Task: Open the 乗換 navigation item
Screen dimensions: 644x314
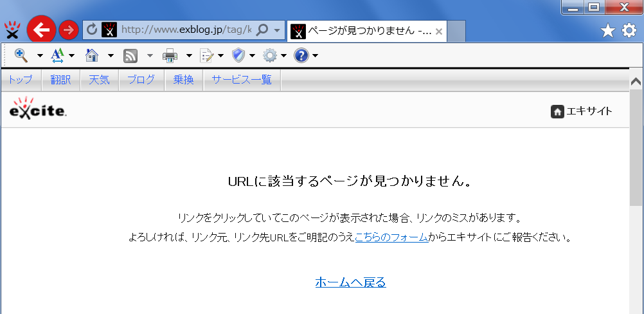Action: [184, 80]
